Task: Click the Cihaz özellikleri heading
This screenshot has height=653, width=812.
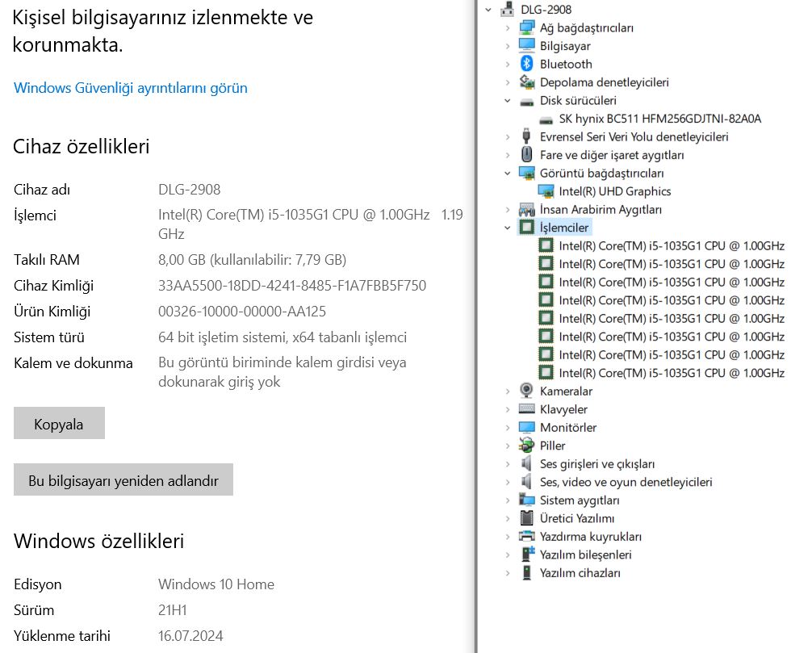Action: (82, 147)
